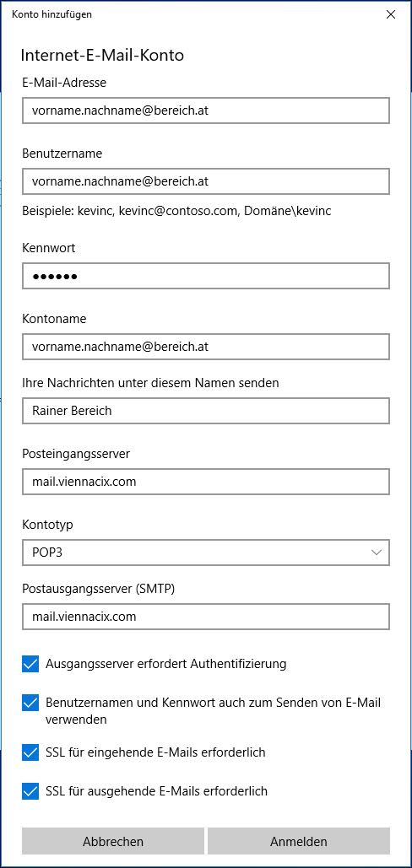Edit the sender name field Rainer Bereich
412x868 pixels.
(x=206, y=411)
